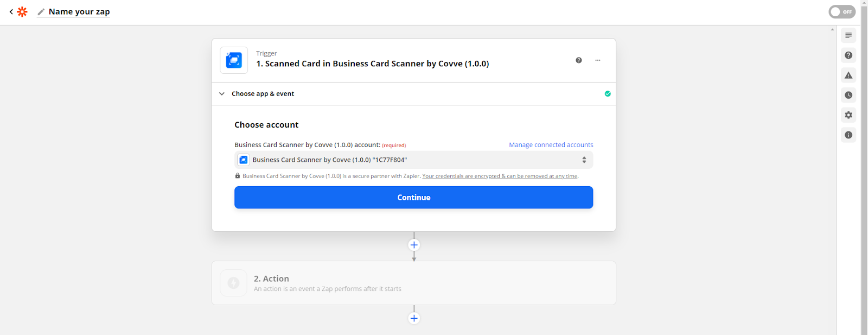This screenshot has height=335, width=868.
Task: Add a step between Trigger and Action
Action: click(x=414, y=245)
